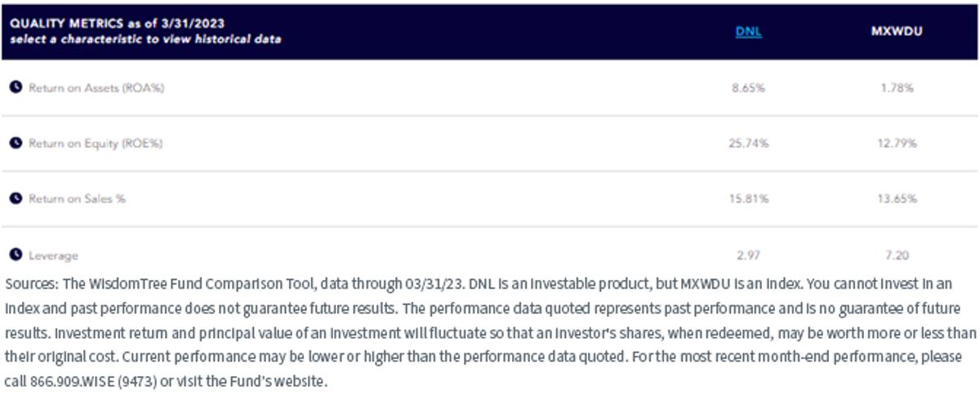Select the MXWDU column header
The height and width of the screenshot is (399, 980).
pos(896,33)
